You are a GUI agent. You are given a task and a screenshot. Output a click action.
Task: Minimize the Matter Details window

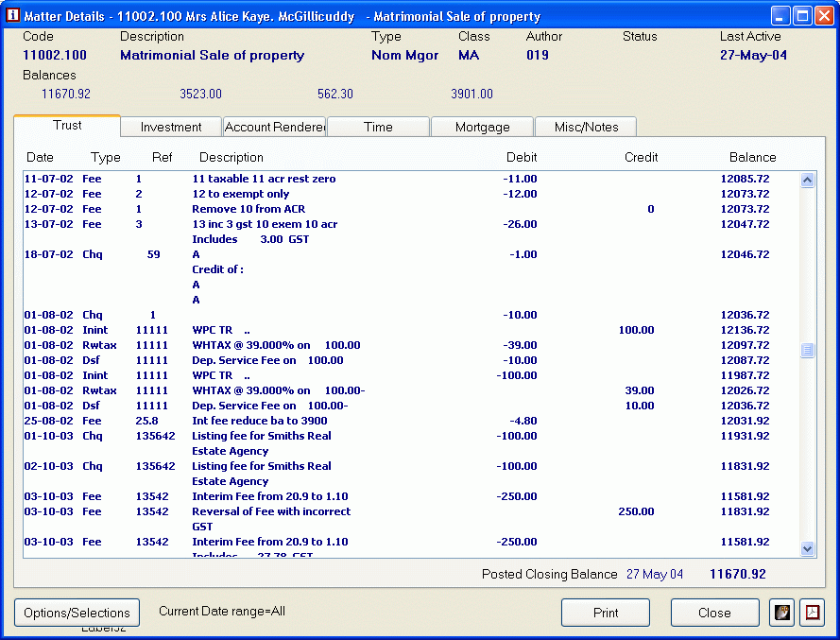click(780, 16)
